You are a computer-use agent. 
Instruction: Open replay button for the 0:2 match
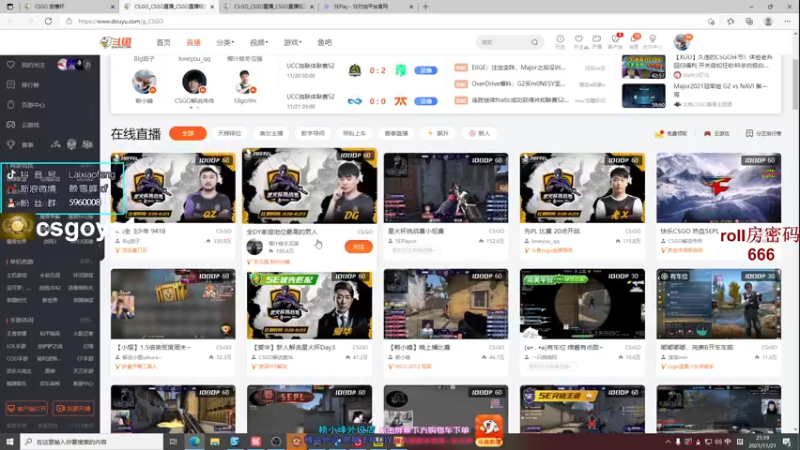click(x=426, y=70)
